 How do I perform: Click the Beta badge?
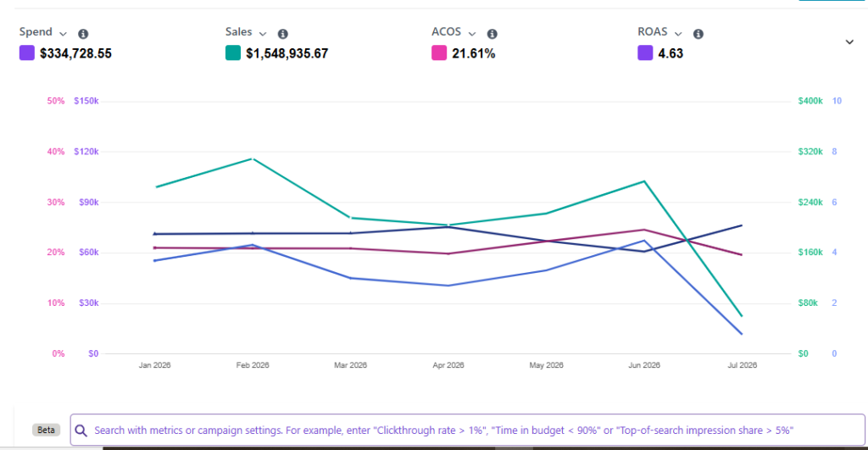[x=46, y=430]
